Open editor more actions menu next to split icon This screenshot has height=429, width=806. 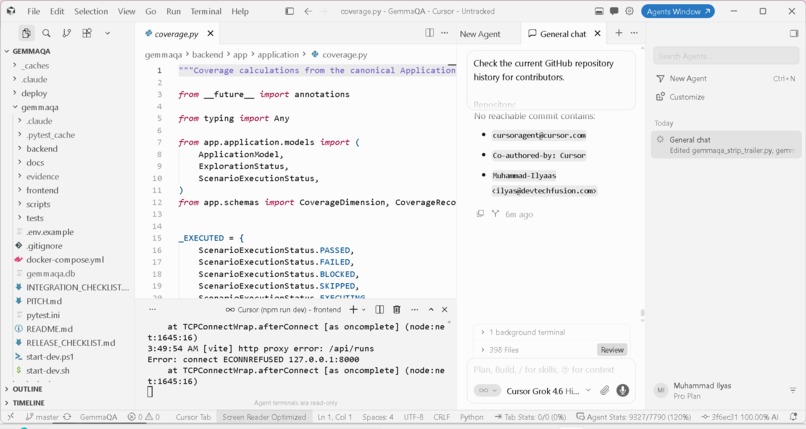(x=445, y=33)
